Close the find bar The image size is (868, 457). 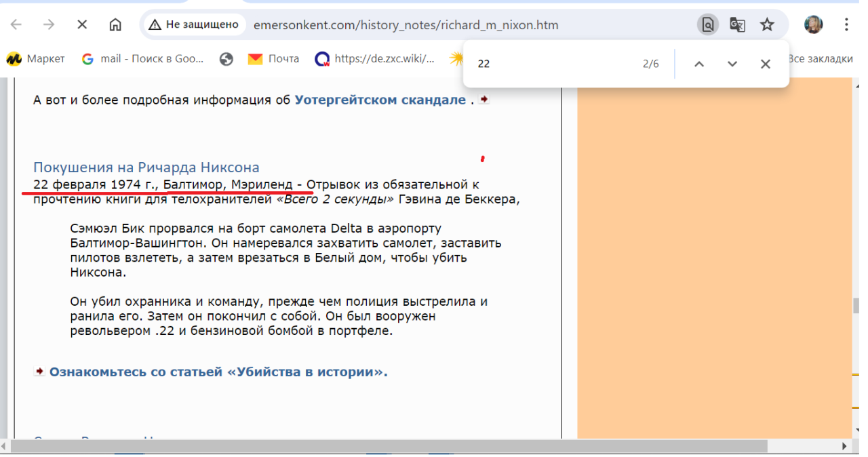tap(766, 64)
